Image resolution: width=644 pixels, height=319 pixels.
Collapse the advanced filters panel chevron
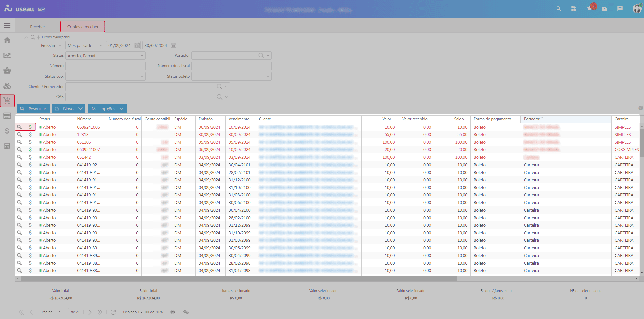click(26, 37)
